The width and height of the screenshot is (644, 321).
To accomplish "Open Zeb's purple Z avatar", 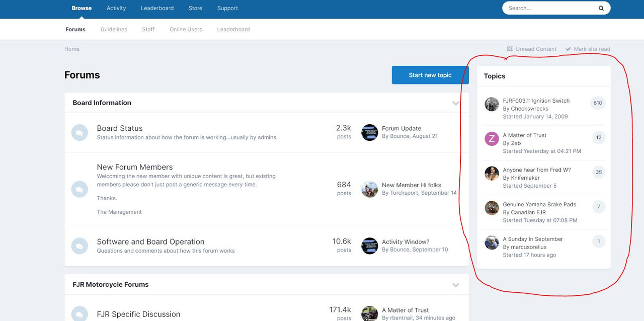I will [x=492, y=138].
